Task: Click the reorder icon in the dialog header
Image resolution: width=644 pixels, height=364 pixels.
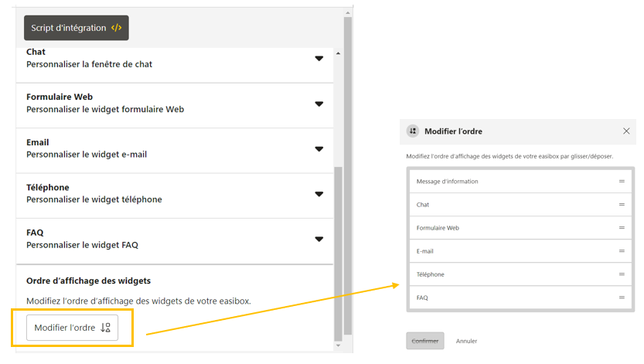Action: [x=413, y=131]
